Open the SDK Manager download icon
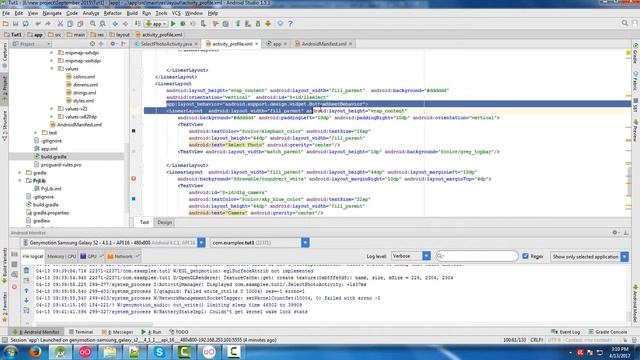The image size is (640, 360). [268, 24]
